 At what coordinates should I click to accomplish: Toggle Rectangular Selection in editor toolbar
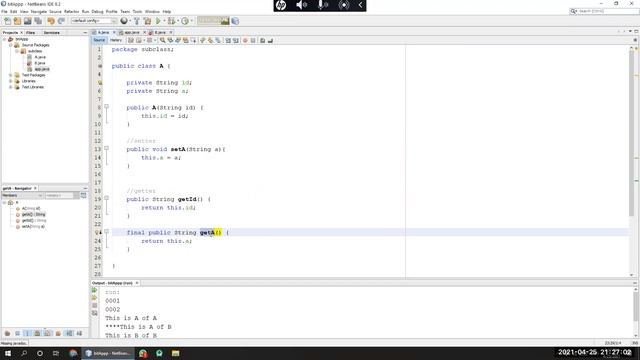point(193,40)
